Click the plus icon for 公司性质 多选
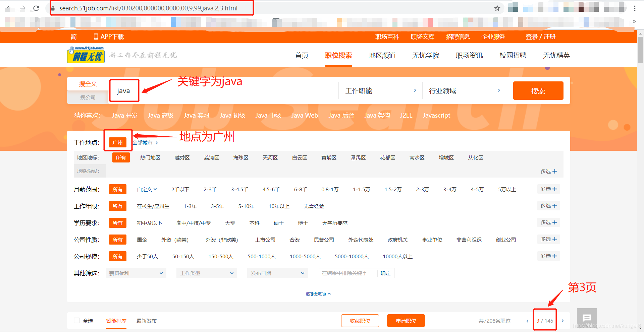The width and height of the screenshot is (644, 332). [554, 239]
